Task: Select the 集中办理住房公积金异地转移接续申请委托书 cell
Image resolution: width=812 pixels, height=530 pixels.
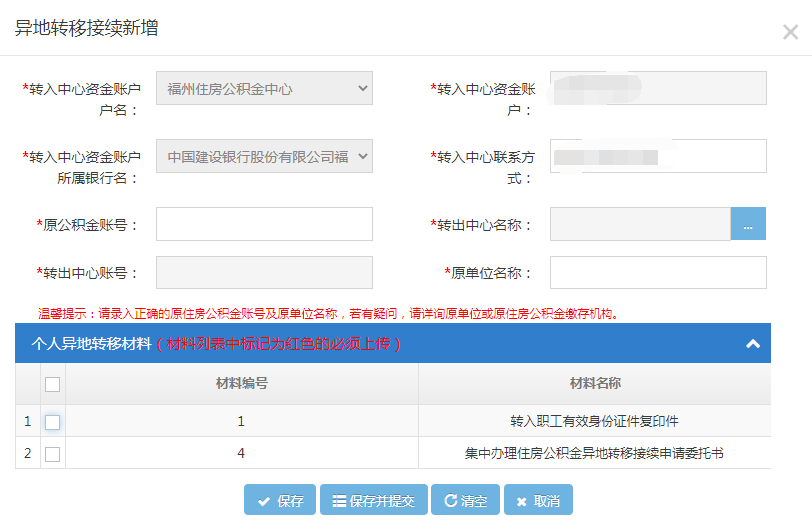Action: tap(595, 453)
